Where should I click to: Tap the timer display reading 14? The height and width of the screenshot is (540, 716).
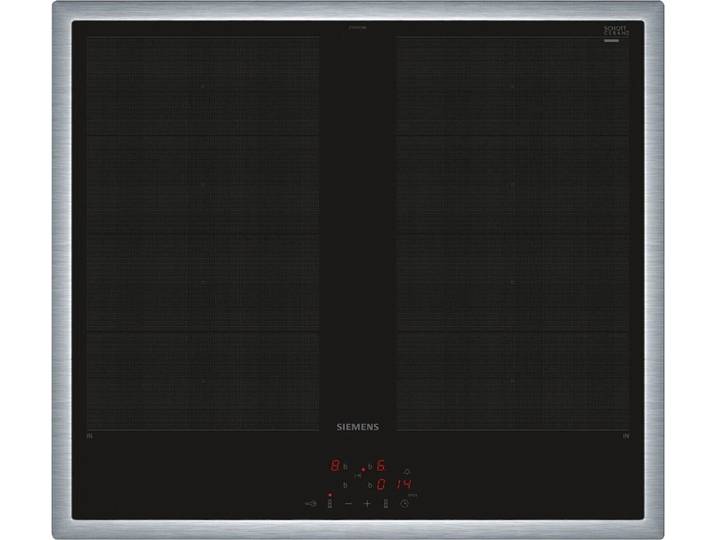coord(404,484)
